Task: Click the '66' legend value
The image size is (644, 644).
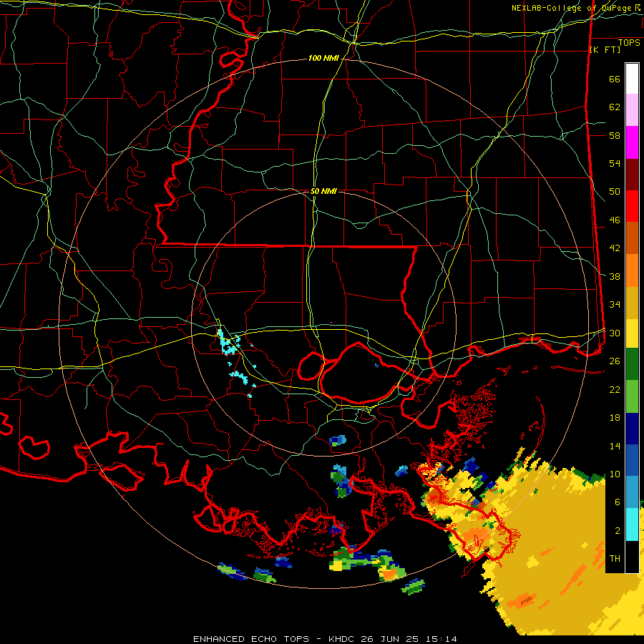Action: 615,79
